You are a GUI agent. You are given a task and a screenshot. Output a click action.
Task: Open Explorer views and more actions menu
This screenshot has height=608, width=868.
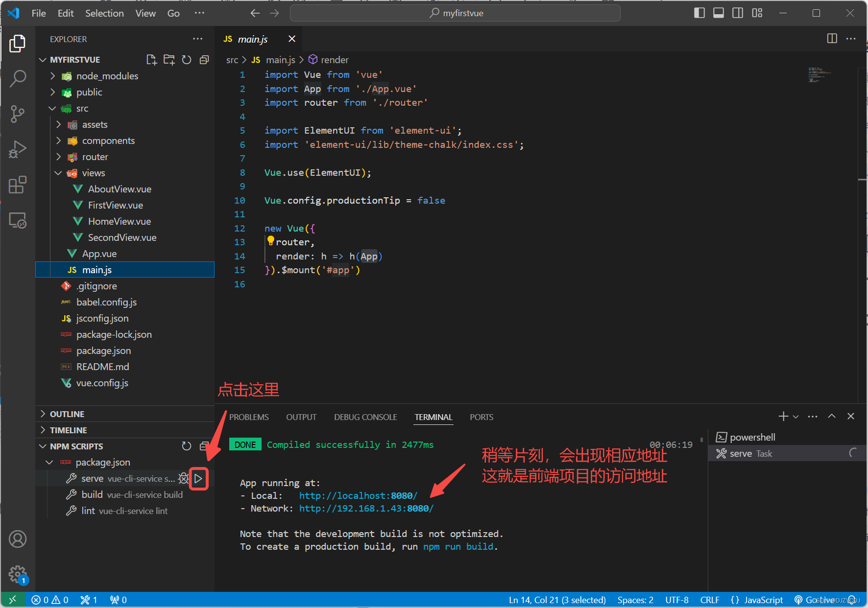pos(197,39)
